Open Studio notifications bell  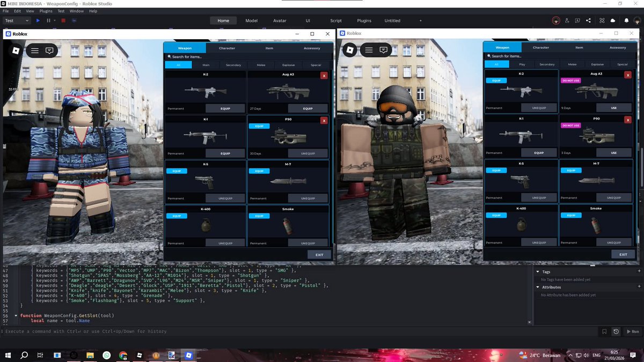pyautogui.click(x=626, y=20)
